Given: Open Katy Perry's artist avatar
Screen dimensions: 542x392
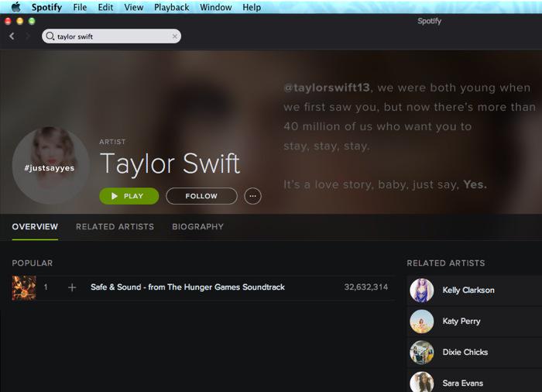Looking at the screenshot, I should click(422, 321).
